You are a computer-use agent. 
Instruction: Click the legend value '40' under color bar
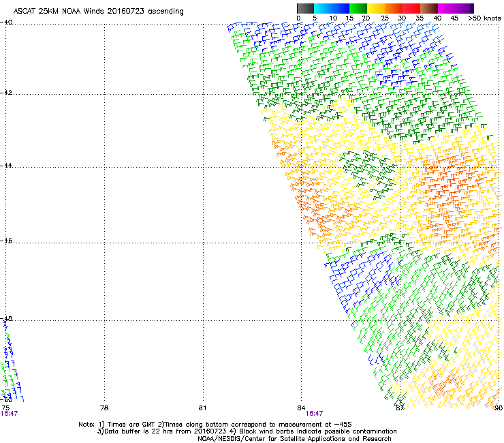pos(437,18)
